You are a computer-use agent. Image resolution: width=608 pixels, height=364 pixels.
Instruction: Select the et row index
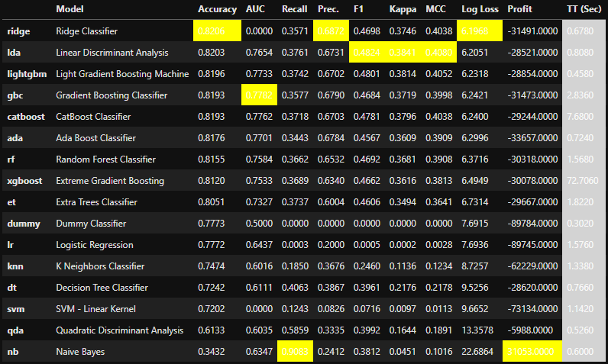[x=11, y=202]
